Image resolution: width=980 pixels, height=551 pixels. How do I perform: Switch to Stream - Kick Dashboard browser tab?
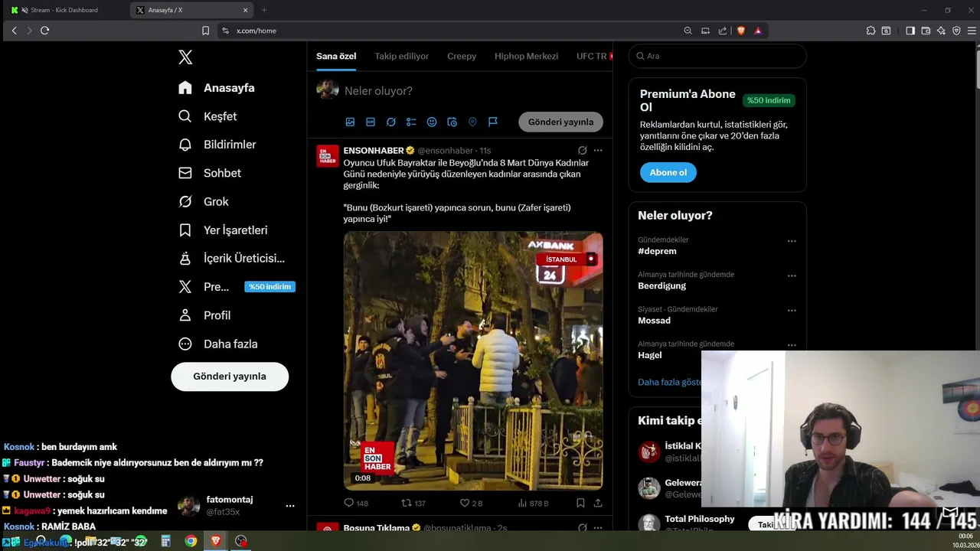click(64, 10)
